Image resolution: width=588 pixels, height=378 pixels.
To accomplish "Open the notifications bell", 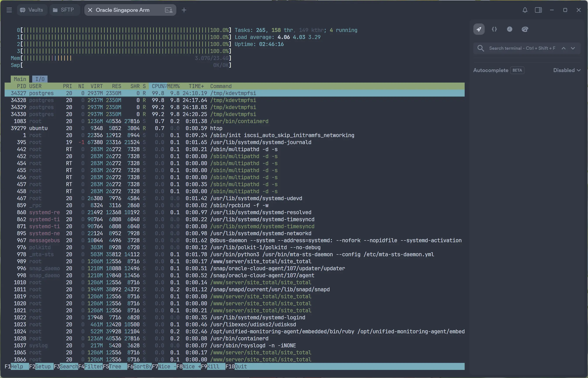I will [525, 10].
